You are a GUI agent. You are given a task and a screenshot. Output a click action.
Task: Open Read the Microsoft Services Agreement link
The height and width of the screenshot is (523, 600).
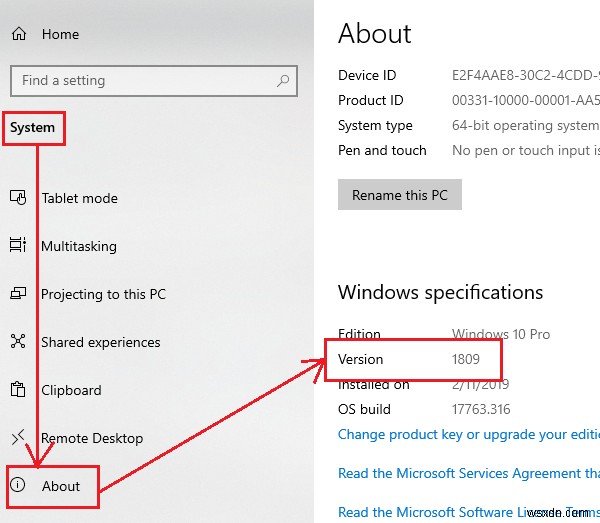(x=469, y=473)
